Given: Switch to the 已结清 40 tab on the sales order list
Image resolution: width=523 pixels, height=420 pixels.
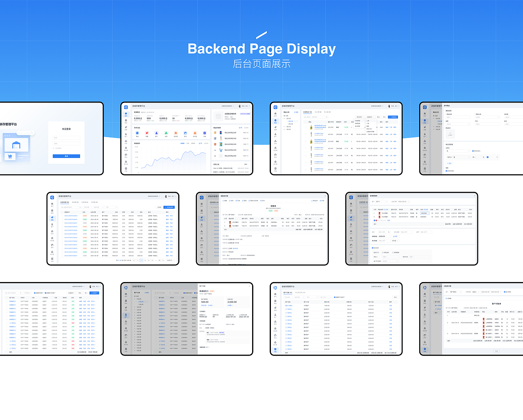Looking at the screenshot, I should pos(85,202).
